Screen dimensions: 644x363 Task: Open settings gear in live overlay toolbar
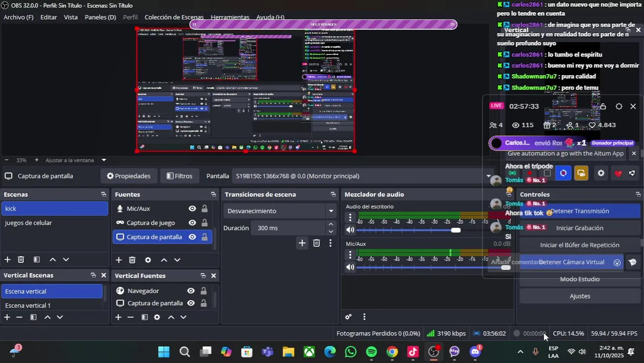[x=601, y=173]
